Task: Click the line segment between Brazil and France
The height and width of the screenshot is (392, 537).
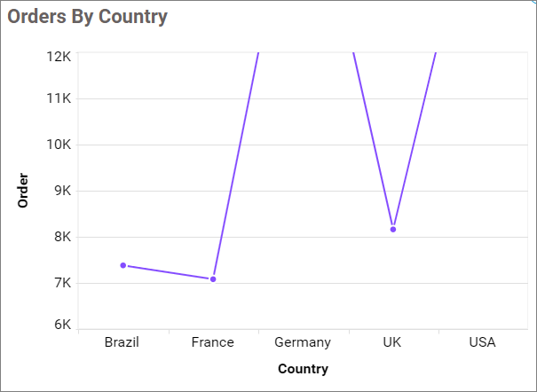Action: 169,272
